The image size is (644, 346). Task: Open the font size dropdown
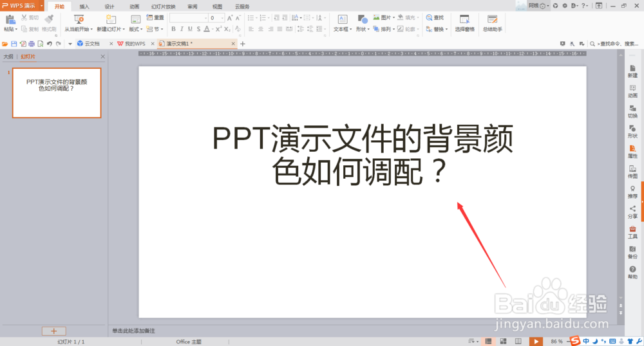pos(222,18)
